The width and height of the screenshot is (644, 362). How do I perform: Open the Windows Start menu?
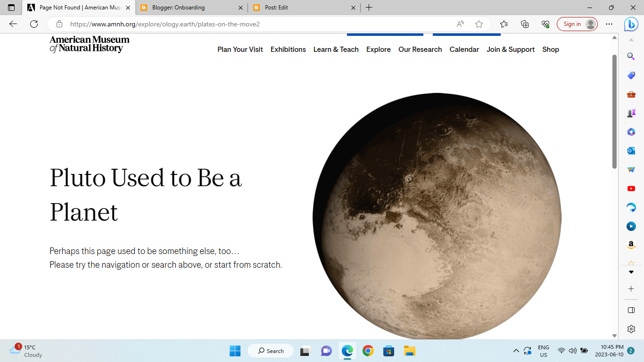click(x=235, y=351)
